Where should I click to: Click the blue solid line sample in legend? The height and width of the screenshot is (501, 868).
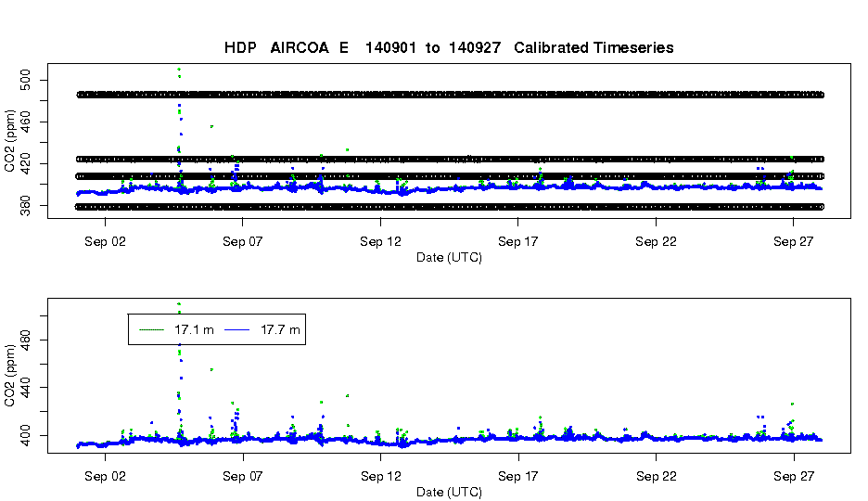[x=237, y=330]
